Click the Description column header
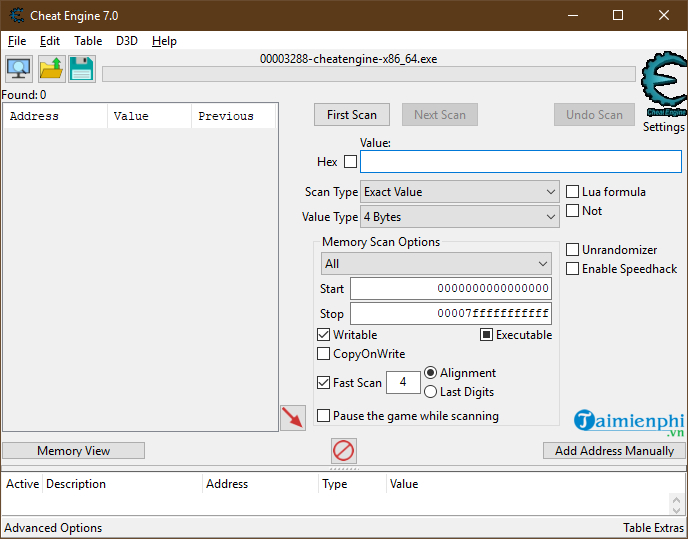This screenshot has width=688, height=539. (122, 484)
